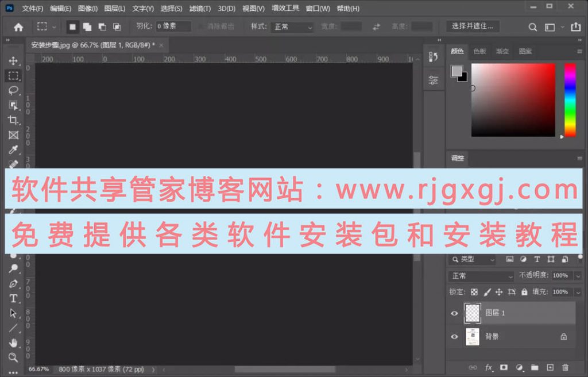The image size is (588, 377).
Task: Open the Edit Toolbar three-dots menu
Action: (13, 372)
